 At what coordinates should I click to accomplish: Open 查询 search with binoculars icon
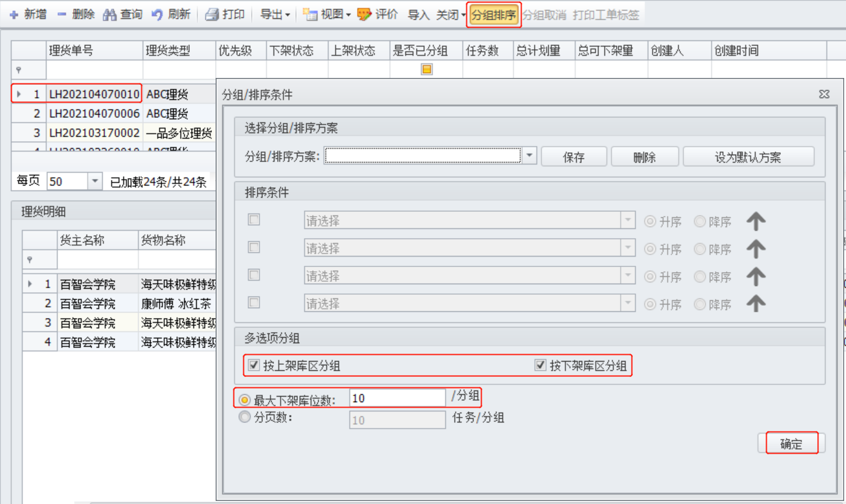[110, 15]
